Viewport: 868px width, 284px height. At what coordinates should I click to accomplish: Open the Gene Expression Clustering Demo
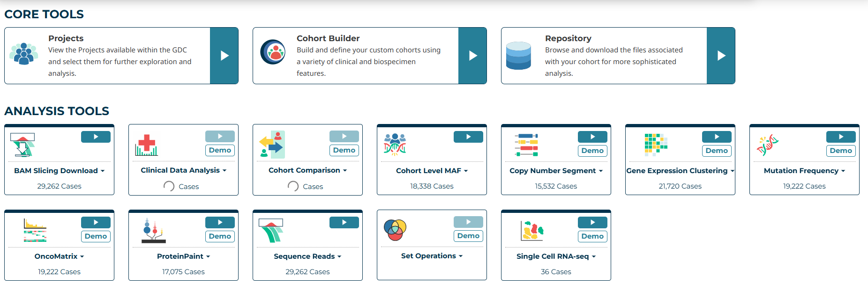click(717, 151)
